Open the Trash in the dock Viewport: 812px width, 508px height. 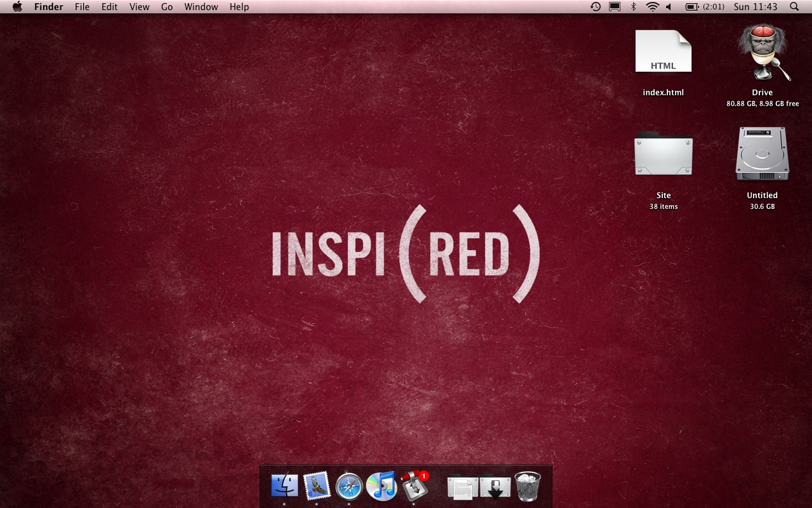click(527, 486)
